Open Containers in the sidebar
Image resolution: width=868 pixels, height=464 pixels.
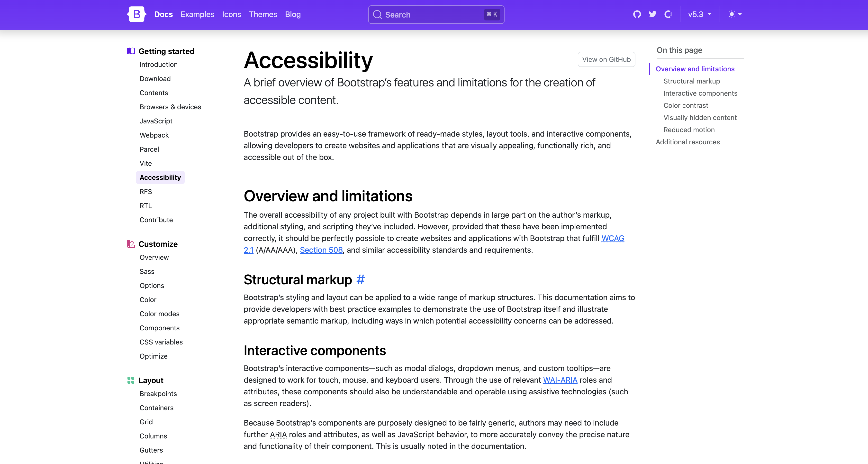156,408
